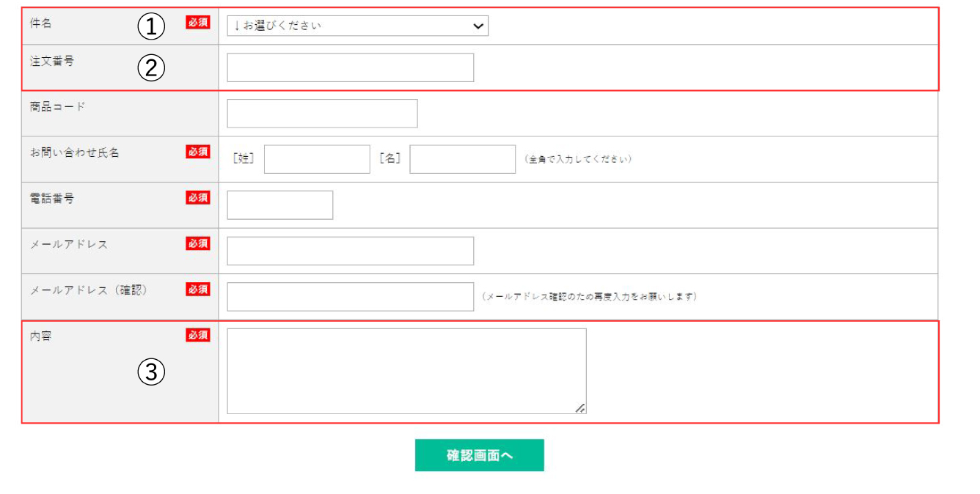
Task: Open the 件名 dropdown list
Action: tap(357, 26)
